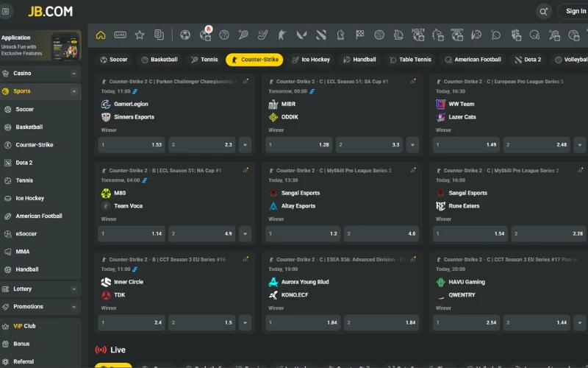
Task: Expand the Promotions sidebar section
Action: point(40,307)
